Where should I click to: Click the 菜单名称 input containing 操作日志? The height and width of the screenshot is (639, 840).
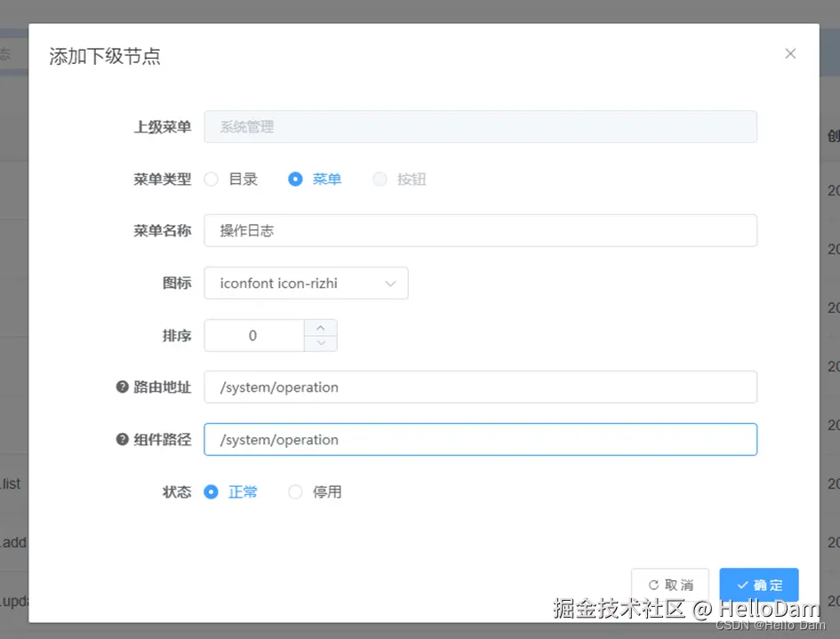click(x=480, y=230)
